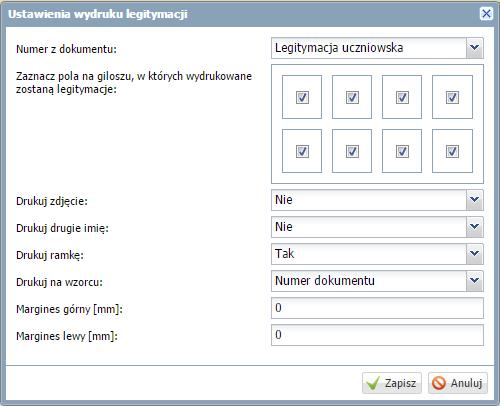Toggle the fourth checkbox in the bottom row
The image size is (500, 406).
pyautogui.click(x=452, y=151)
